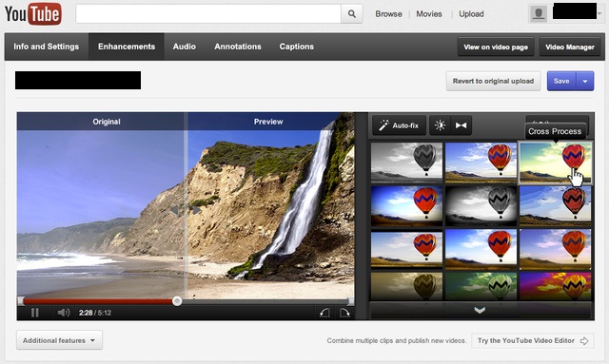The width and height of the screenshot is (609, 364).
Task: Rotate video left with the counterclockwise icon
Action: 324,313
